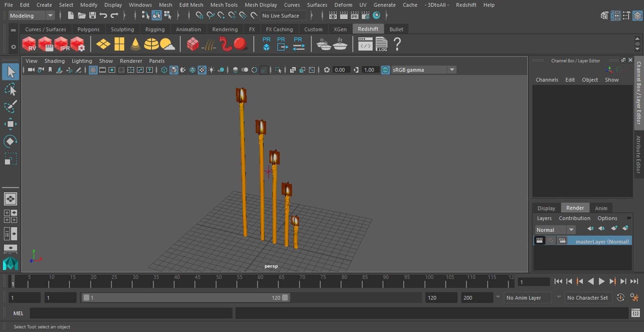Toggle use all lights in viewport

[x=211, y=70]
